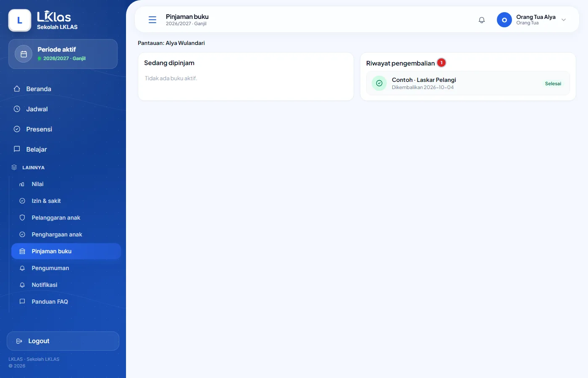588x378 pixels.
Task: Click the Logout button
Action: click(x=63, y=341)
